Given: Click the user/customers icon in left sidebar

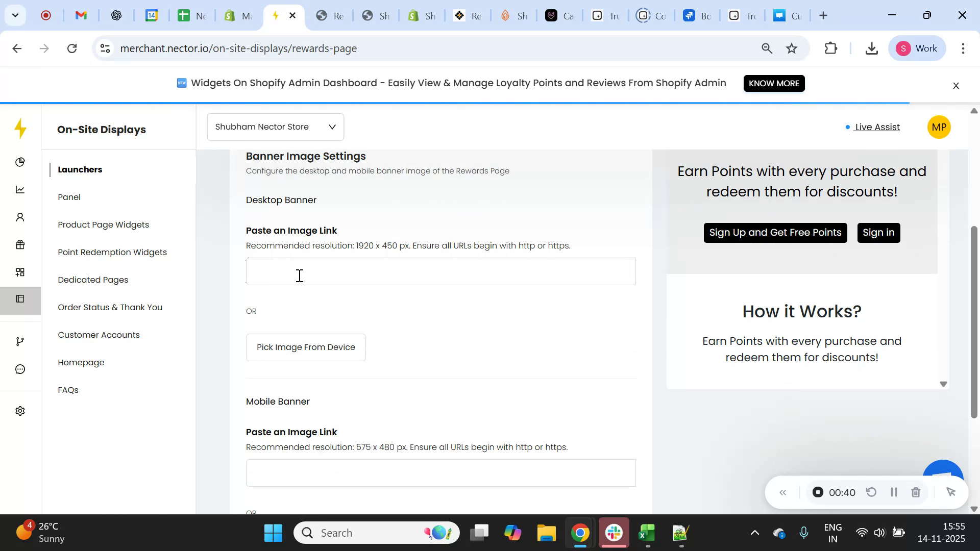Looking at the screenshot, I should pyautogui.click(x=20, y=217).
